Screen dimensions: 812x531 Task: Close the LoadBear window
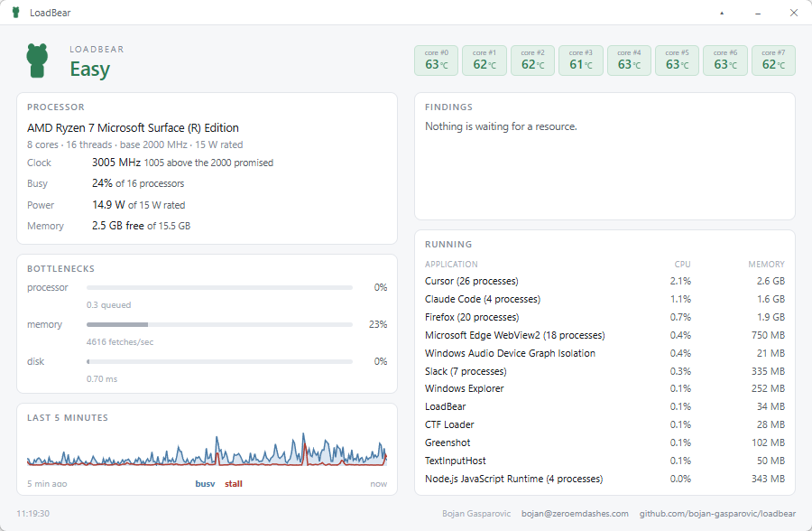793,13
